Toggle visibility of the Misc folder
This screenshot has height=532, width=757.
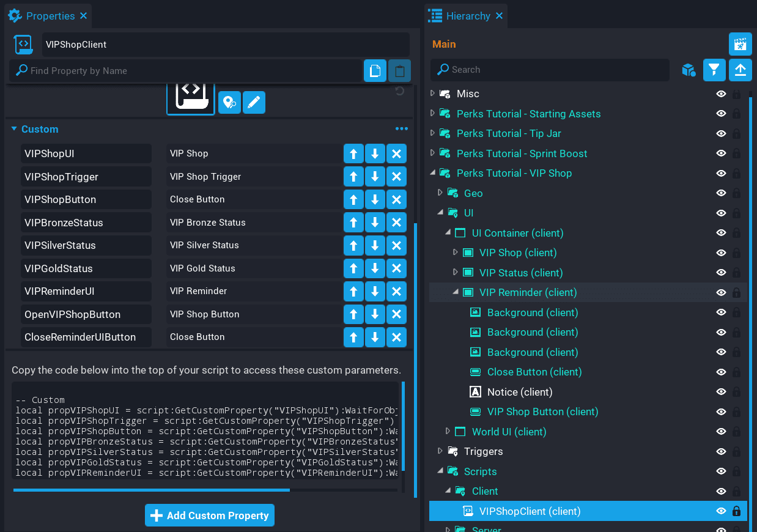(x=721, y=94)
